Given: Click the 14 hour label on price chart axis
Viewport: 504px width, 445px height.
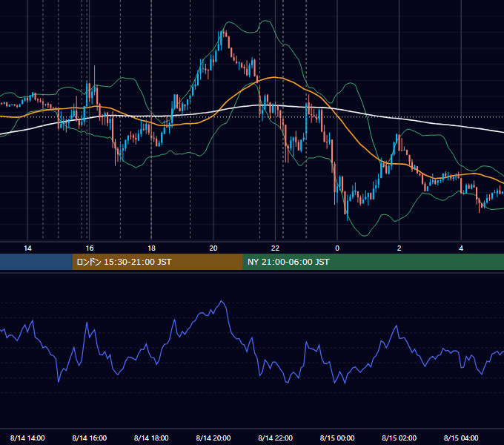Looking at the screenshot, I should pyautogui.click(x=27, y=248).
